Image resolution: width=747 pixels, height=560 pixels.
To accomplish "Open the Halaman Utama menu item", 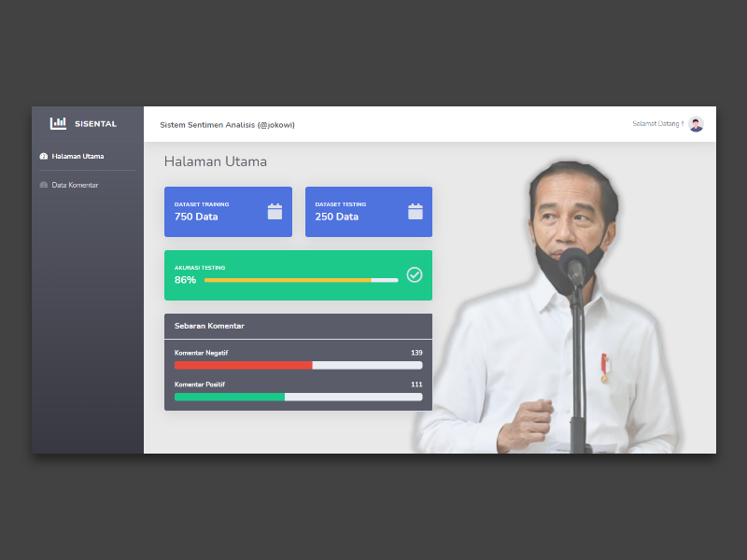I will click(88, 156).
